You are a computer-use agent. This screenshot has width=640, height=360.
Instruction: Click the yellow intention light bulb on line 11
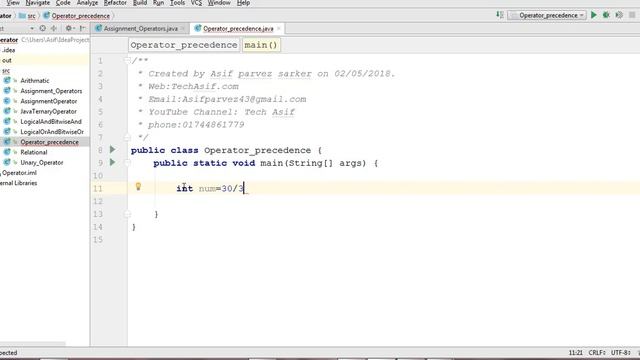pos(138,187)
